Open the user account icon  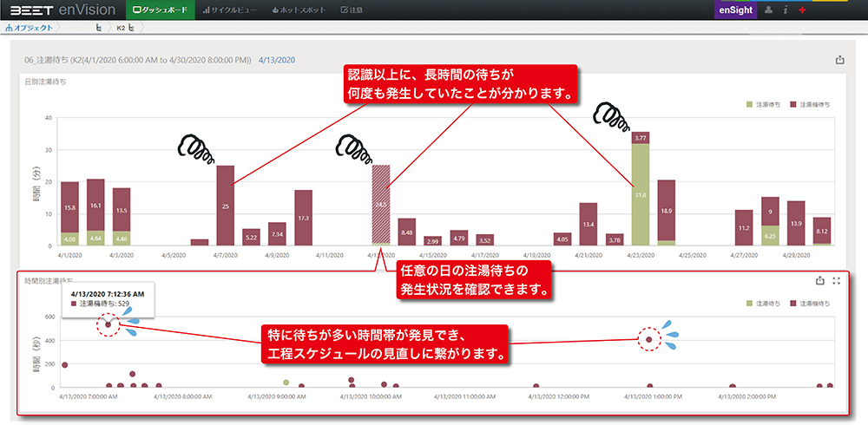(x=768, y=10)
